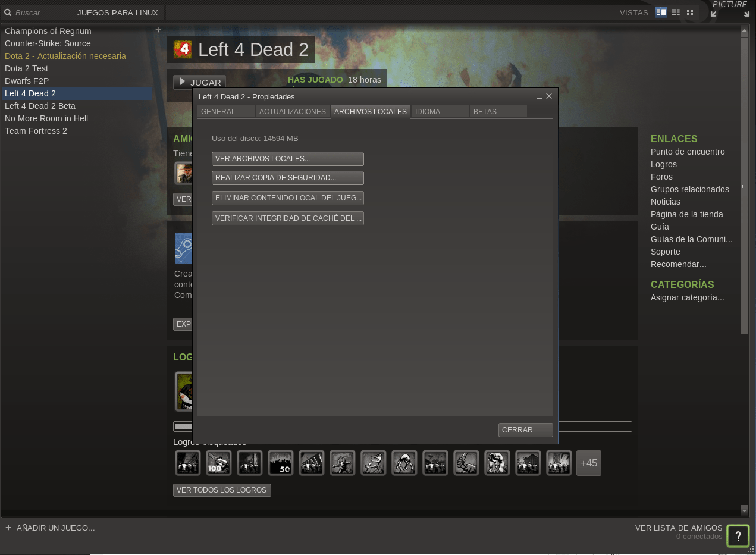Open the Página de la tienda link
Viewport: 756px width, 555px height.
(x=687, y=214)
